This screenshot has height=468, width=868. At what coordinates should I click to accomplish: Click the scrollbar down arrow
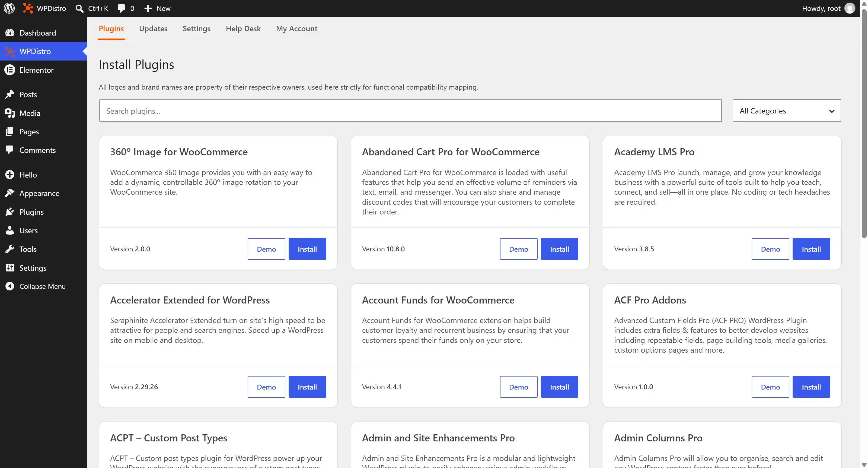point(864,465)
